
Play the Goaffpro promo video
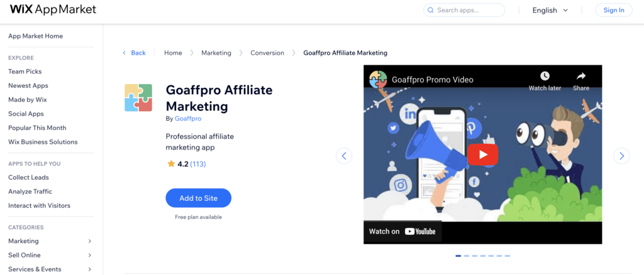(x=482, y=154)
